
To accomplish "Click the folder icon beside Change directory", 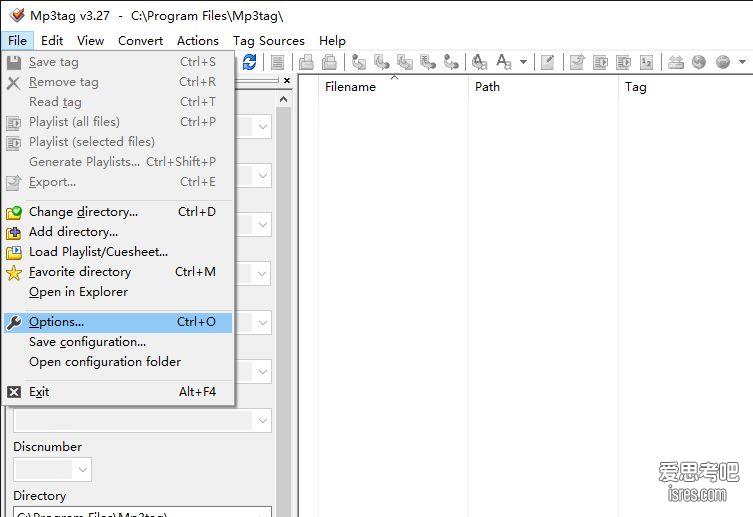I will pyautogui.click(x=13, y=212).
